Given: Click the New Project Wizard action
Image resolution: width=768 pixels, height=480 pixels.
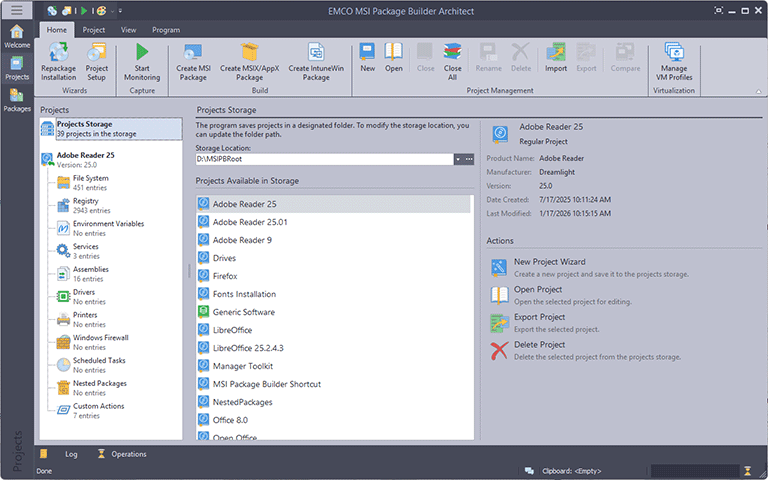Looking at the screenshot, I should (549, 262).
